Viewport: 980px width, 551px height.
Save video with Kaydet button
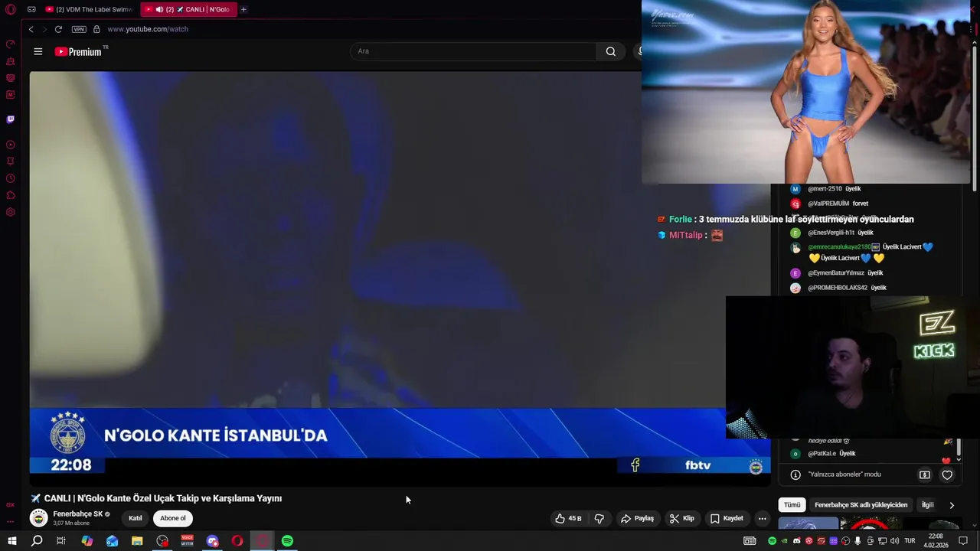click(x=727, y=518)
